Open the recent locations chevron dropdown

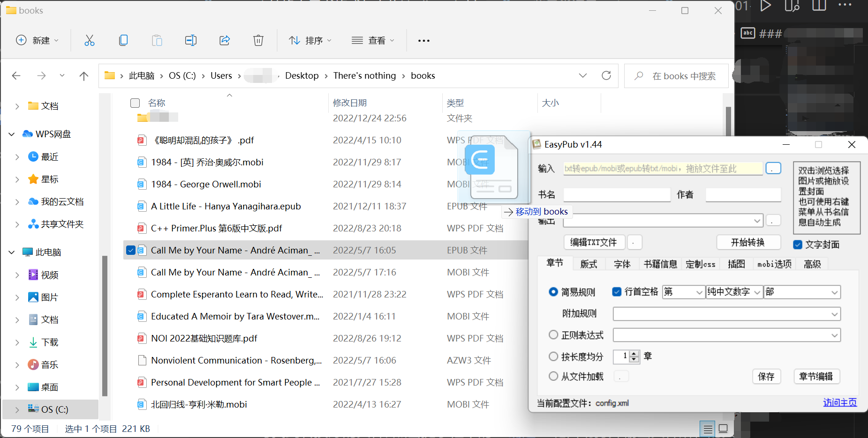(x=62, y=75)
